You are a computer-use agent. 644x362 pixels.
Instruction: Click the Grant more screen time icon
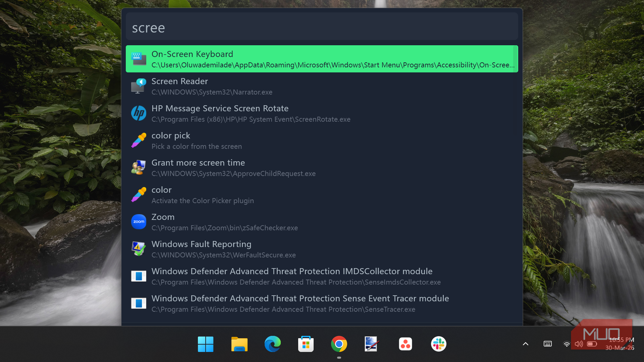point(139,168)
